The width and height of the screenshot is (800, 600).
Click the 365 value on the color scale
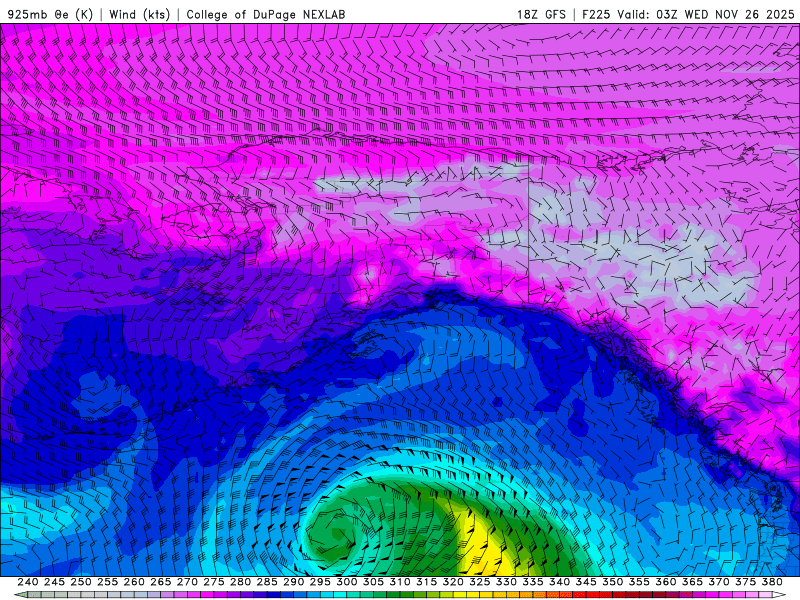(x=692, y=582)
